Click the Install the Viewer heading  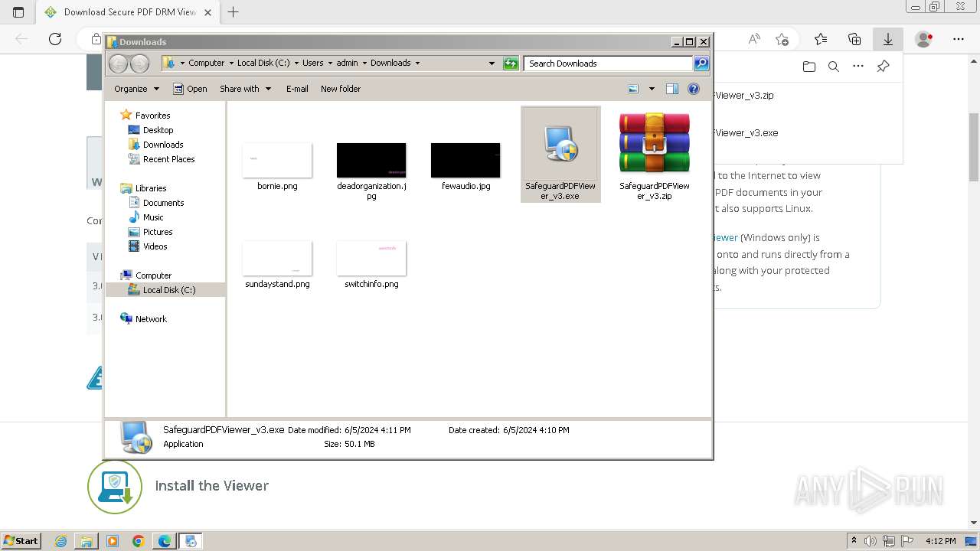click(x=212, y=485)
